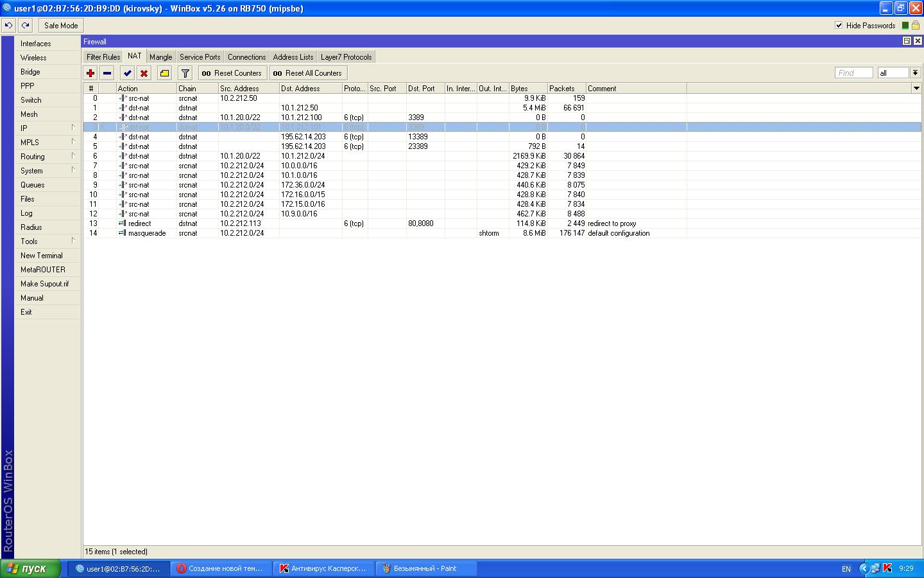Click the Kaspersky tray icon
The width and height of the screenshot is (924, 578).
pyautogui.click(x=887, y=568)
